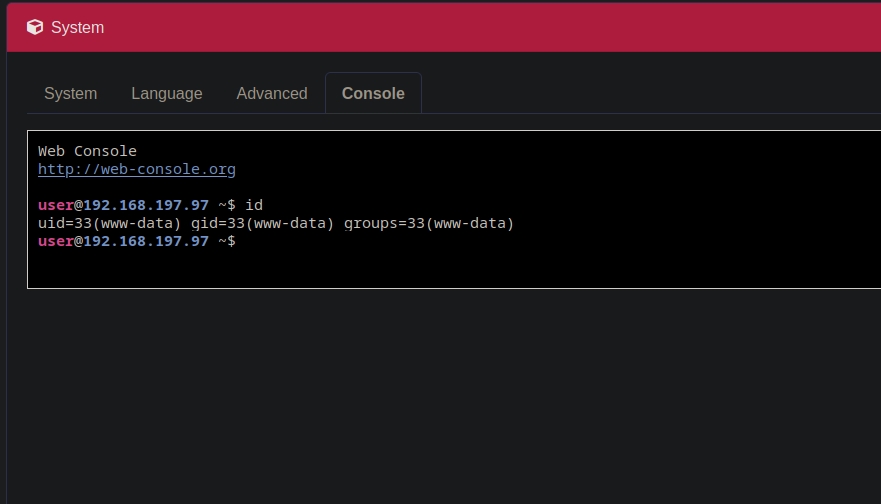Click "user" in the last prompt line
The height and width of the screenshot is (504, 881).
click(x=55, y=241)
